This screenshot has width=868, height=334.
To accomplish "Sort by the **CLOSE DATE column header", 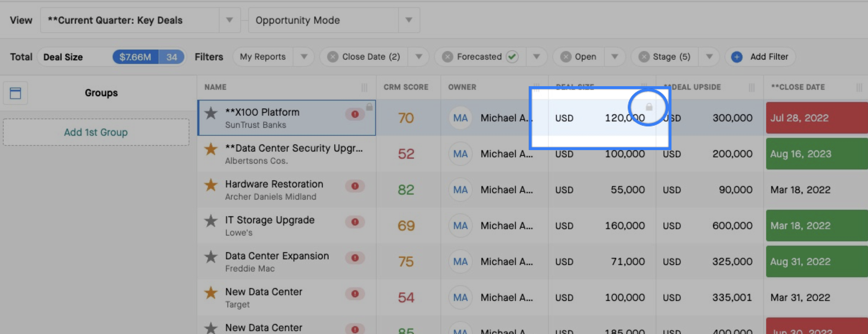I will point(798,87).
